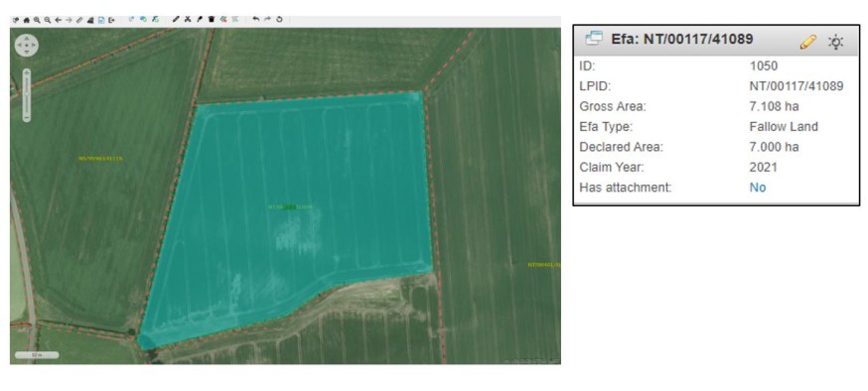Click the Gross Area value 7.108 ha

(774, 106)
